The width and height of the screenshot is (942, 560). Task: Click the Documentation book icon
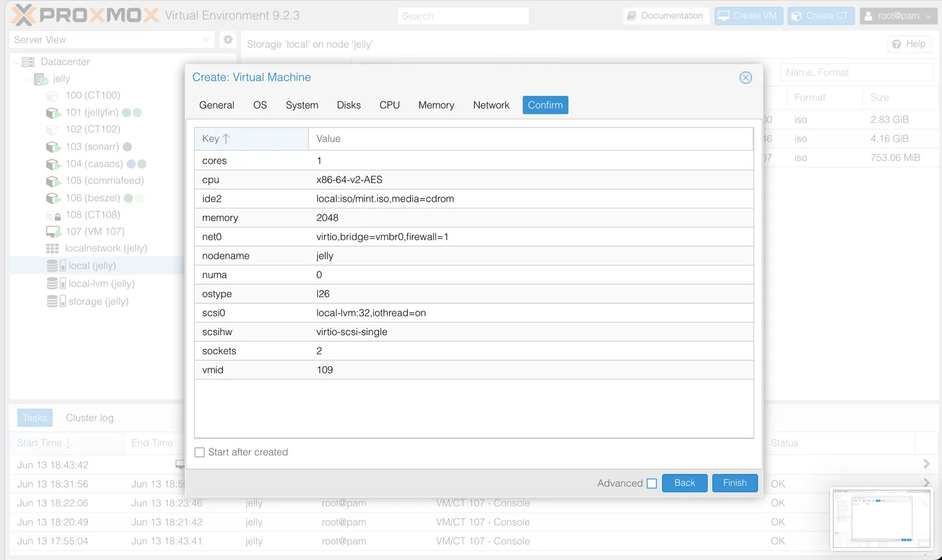click(x=632, y=16)
